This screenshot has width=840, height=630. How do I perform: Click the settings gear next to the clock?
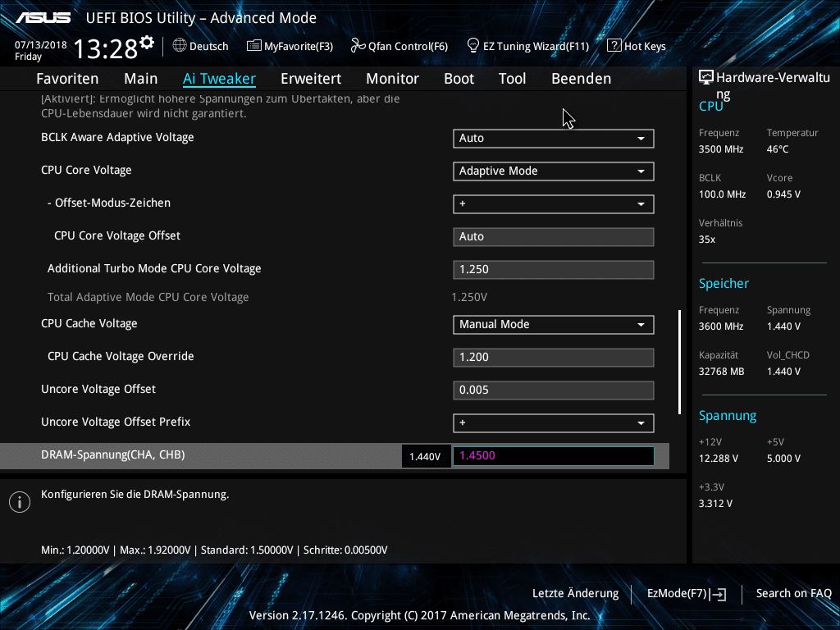pos(147,43)
